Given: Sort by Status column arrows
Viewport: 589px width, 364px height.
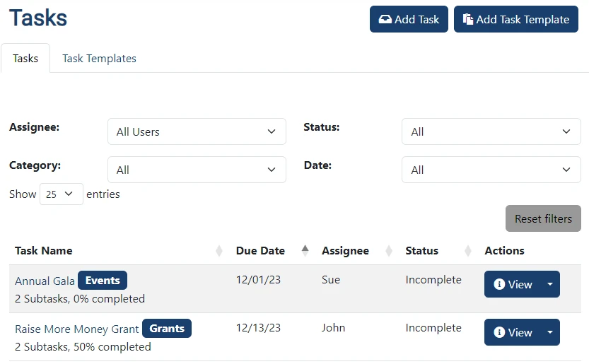Looking at the screenshot, I should tap(467, 251).
